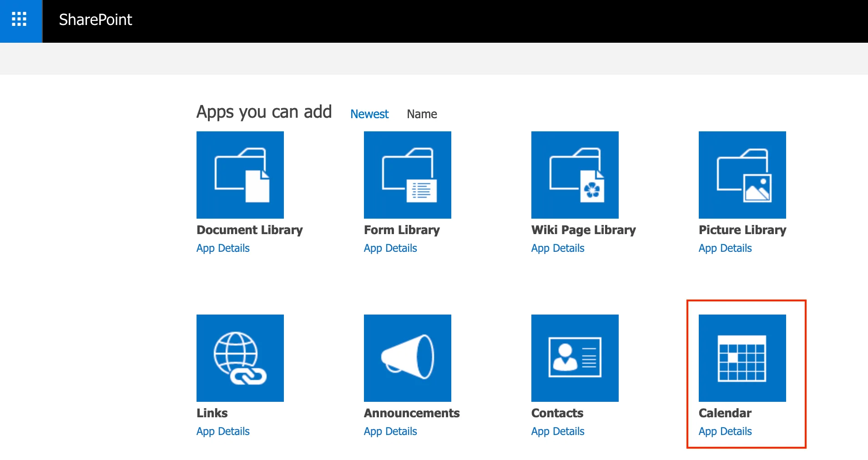Add the Wiki Page Library app tile
The height and width of the screenshot is (460, 868).
[x=575, y=175]
